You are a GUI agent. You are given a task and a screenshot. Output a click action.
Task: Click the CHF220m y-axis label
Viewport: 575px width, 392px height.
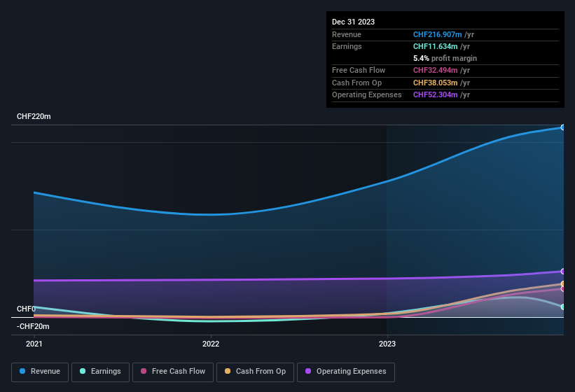pos(34,116)
